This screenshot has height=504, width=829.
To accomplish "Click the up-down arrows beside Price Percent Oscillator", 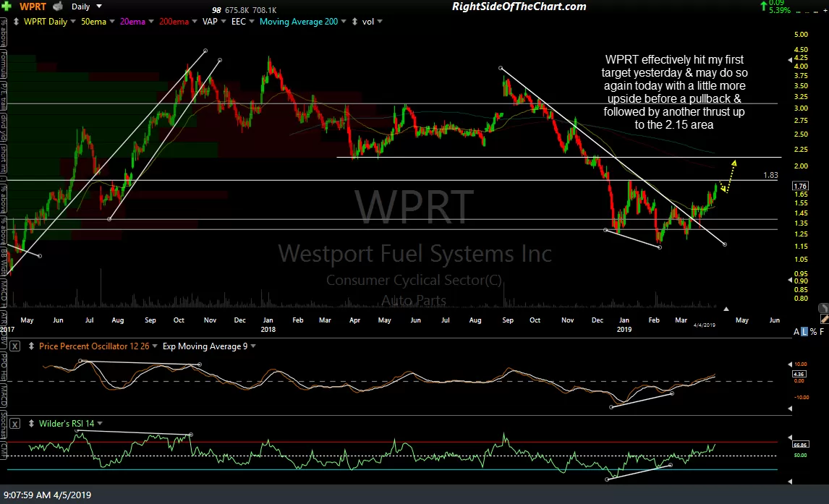I will pos(31,346).
